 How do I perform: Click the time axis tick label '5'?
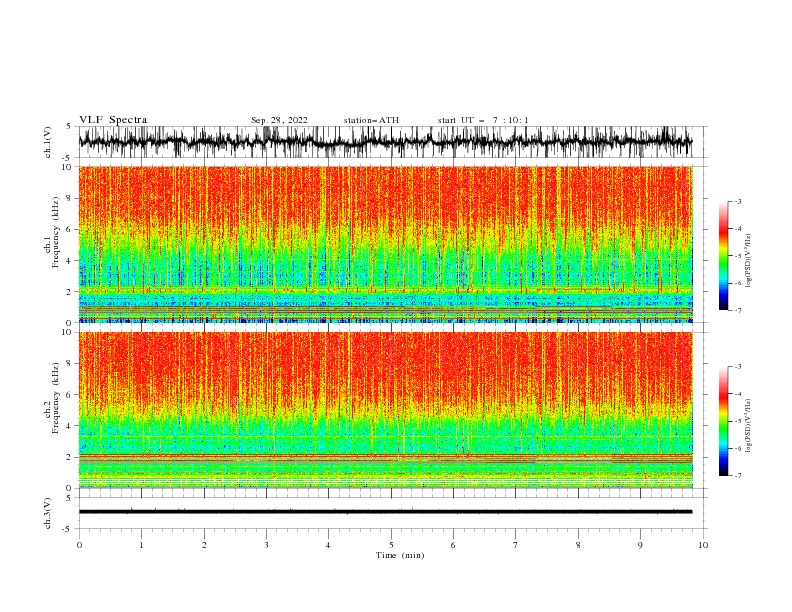[x=391, y=545]
